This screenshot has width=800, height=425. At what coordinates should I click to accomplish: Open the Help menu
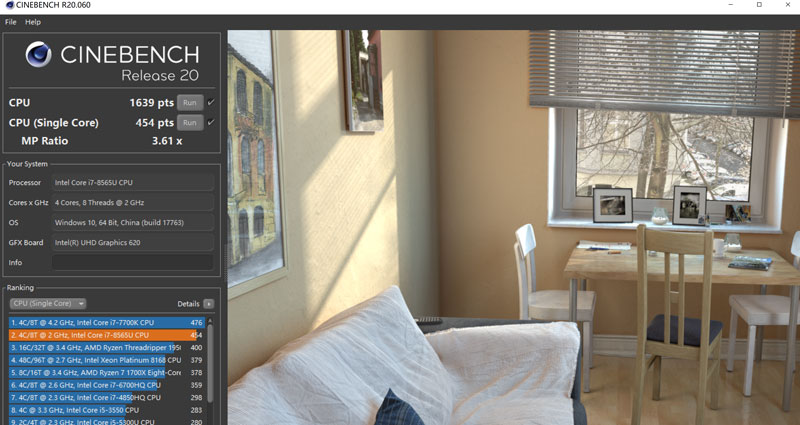tap(33, 22)
